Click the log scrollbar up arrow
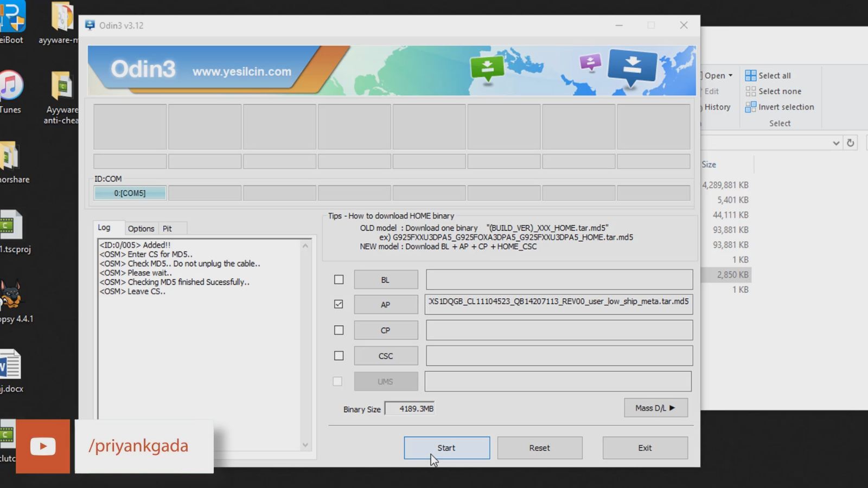 [x=305, y=246]
